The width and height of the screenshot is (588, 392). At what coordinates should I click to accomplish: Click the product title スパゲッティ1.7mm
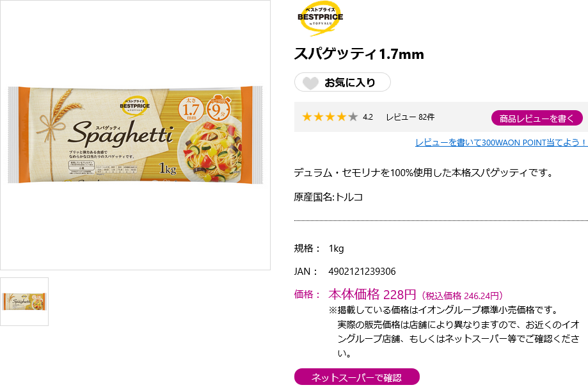tap(359, 54)
